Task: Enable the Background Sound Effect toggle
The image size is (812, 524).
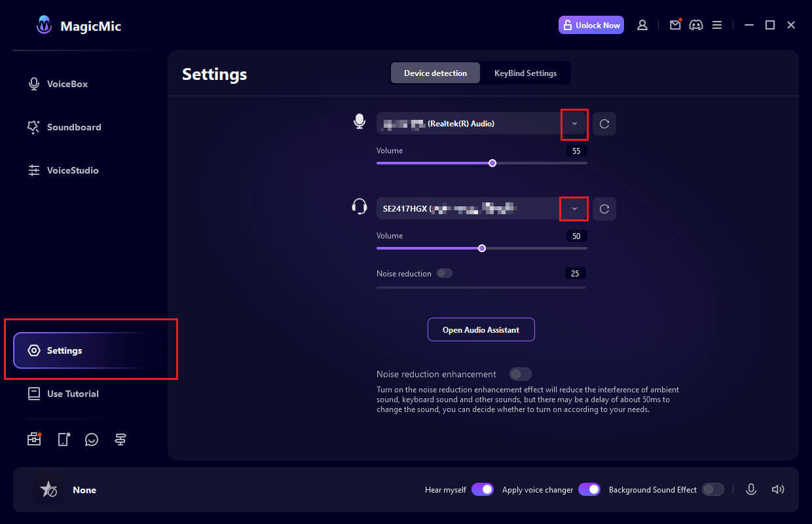Action: [x=713, y=489]
